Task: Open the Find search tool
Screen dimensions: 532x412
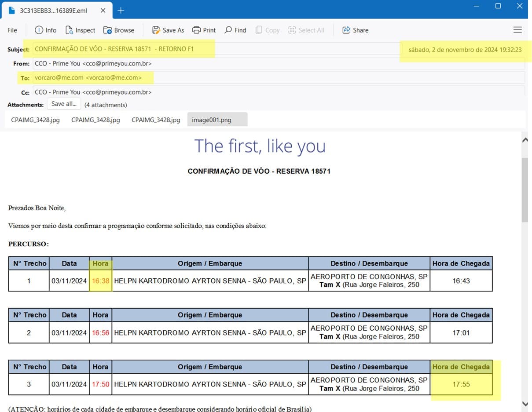Action: point(235,30)
